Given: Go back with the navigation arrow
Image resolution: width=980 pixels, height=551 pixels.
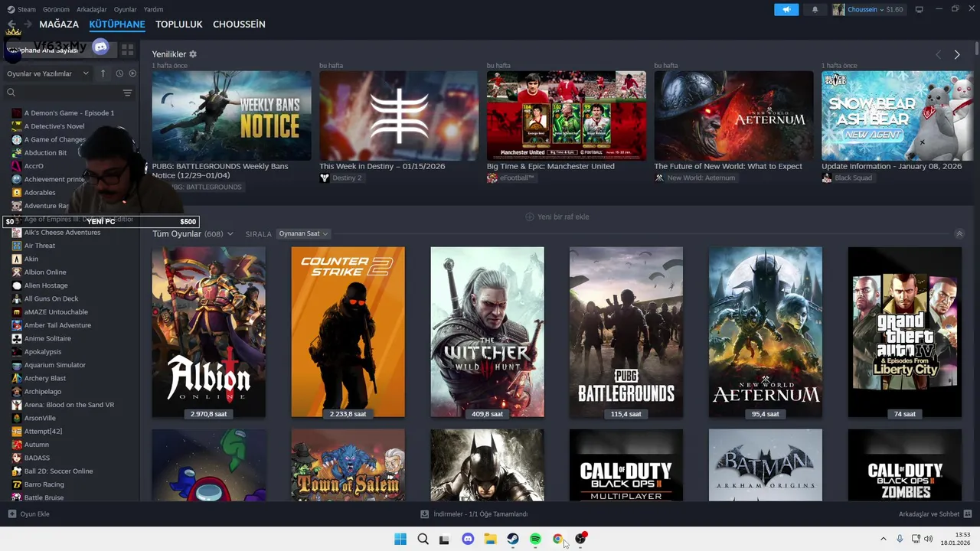Looking at the screenshot, I should click(11, 24).
